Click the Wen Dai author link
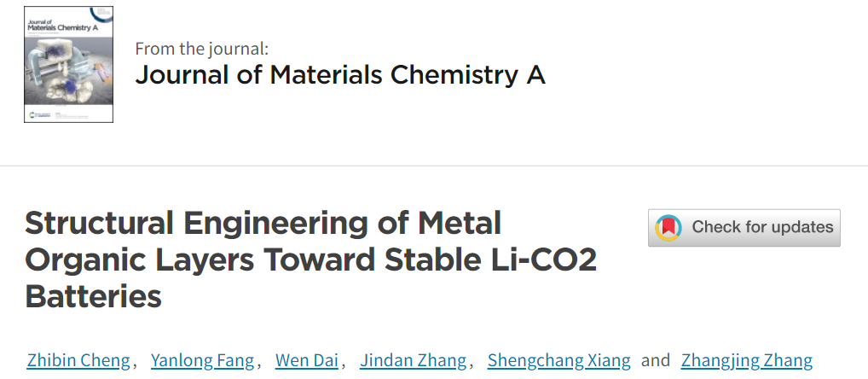Screen dimensions: 868x379 pyautogui.click(x=306, y=360)
